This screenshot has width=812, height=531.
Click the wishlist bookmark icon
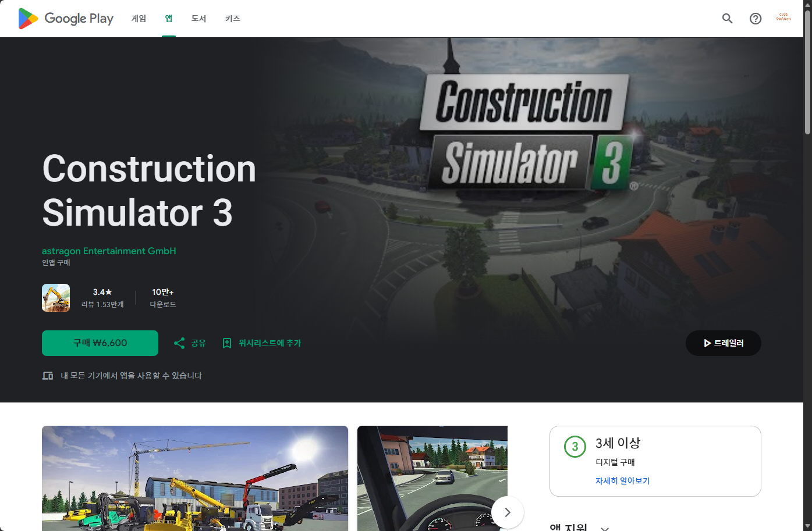click(x=227, y=343)
